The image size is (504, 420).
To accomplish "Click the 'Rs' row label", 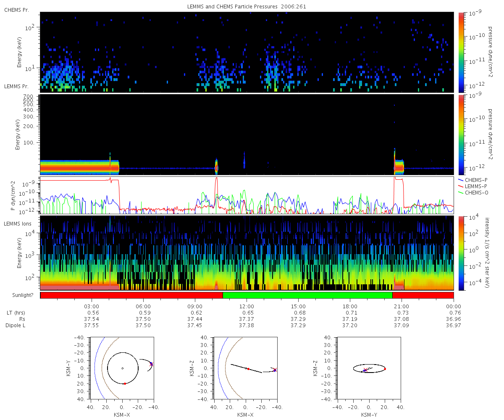I will point(22,319).
